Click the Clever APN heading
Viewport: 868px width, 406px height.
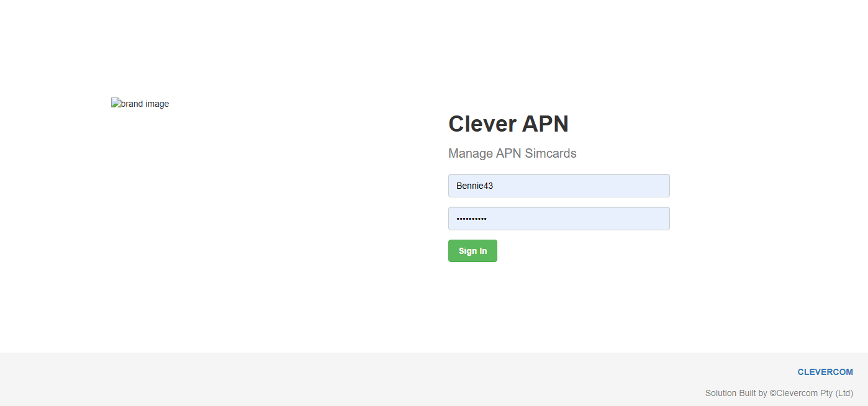click(508, 124)
